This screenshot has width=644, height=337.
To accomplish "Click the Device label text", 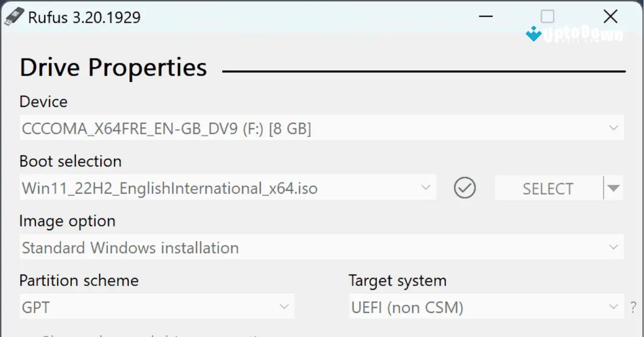I will (x=43, y=101).
